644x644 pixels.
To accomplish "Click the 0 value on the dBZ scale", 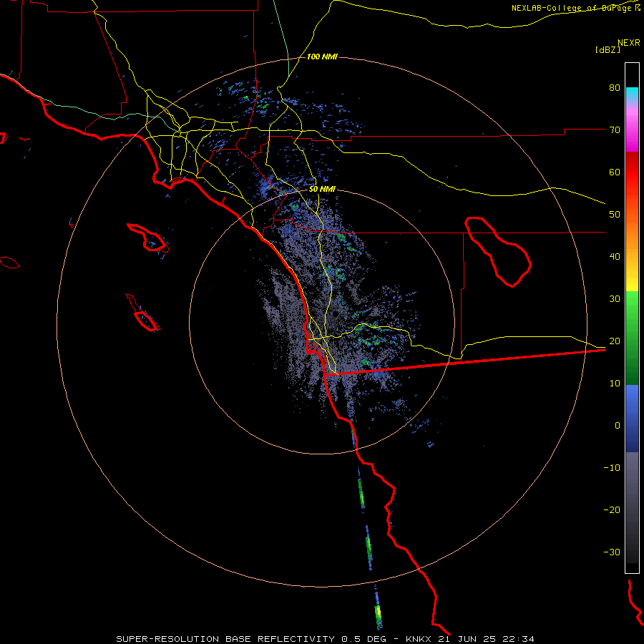I will point(618,426).
